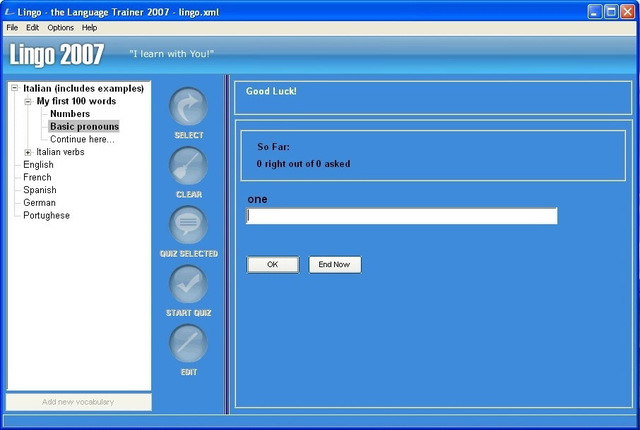Close the Lingo window
Screen dimensions: 640x430
[x=628, y=12]
